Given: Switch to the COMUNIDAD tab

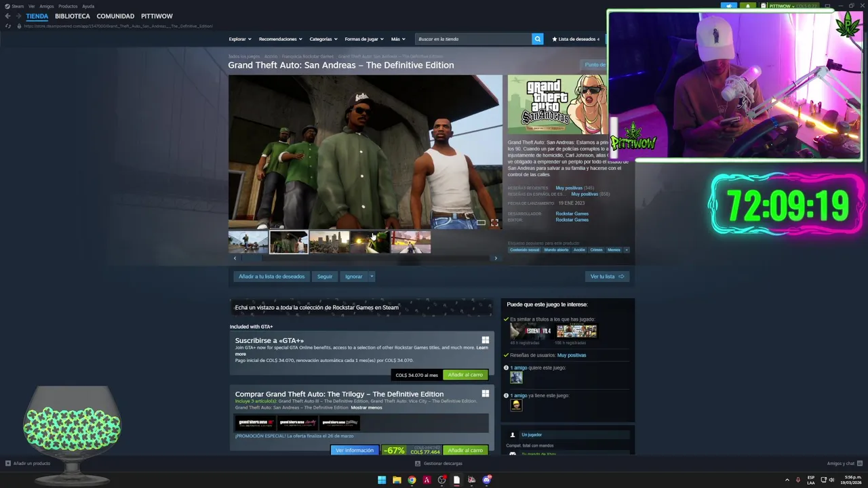Looking at the screenshot, I should 115,16.
